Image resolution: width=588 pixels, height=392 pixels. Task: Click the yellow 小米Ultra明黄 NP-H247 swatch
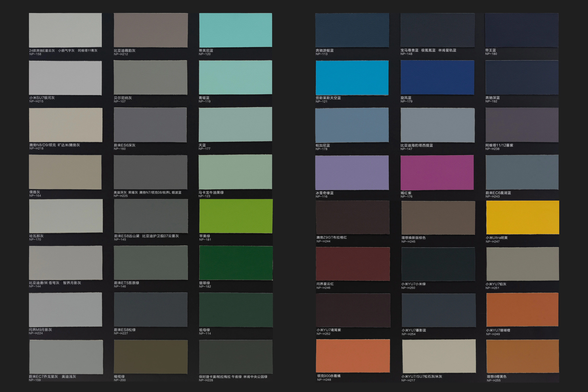523,218
